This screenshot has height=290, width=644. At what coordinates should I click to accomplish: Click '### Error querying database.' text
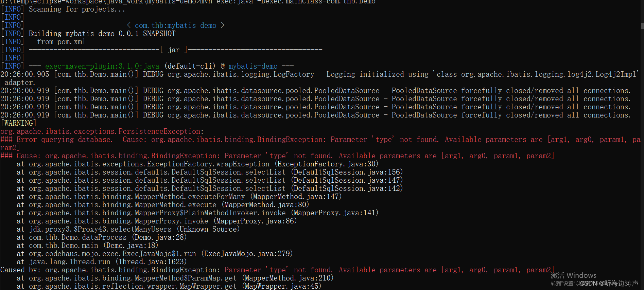[56, 140]
